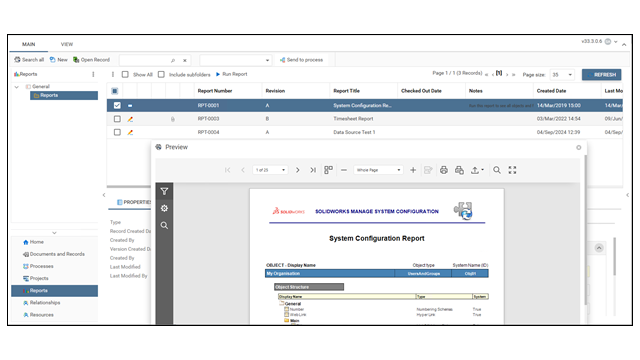The width and height of the screenshot is (640, 360).
Task: Open the Page size dropdown
Action: 562,75
